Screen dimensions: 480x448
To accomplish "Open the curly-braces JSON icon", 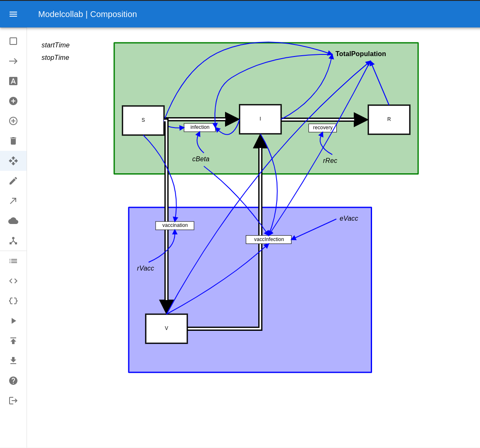I will point(13,300).
